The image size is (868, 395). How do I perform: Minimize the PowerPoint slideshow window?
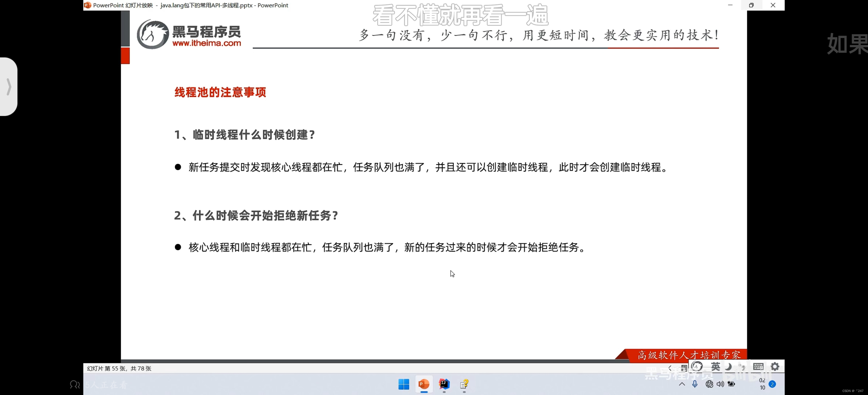click(x=730, y=5)
